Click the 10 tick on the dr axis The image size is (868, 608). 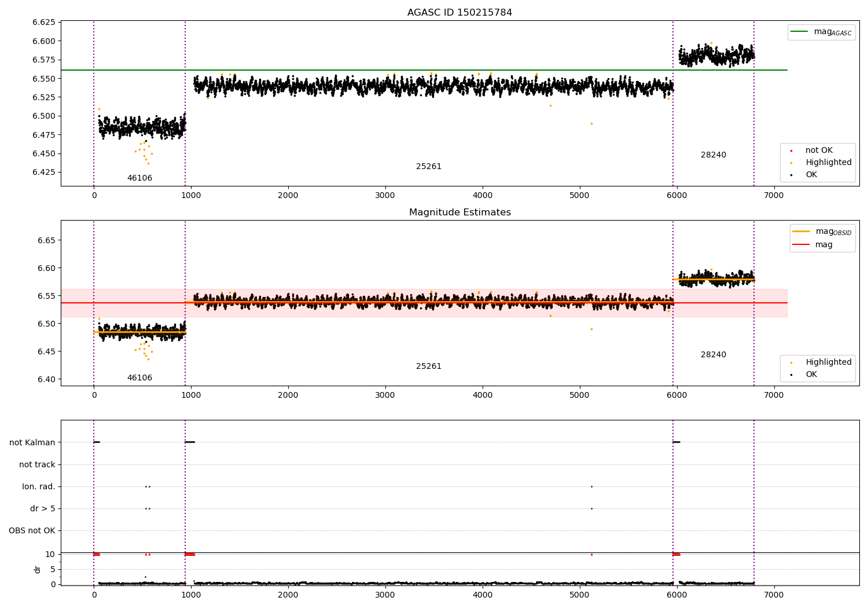[51, 555]
